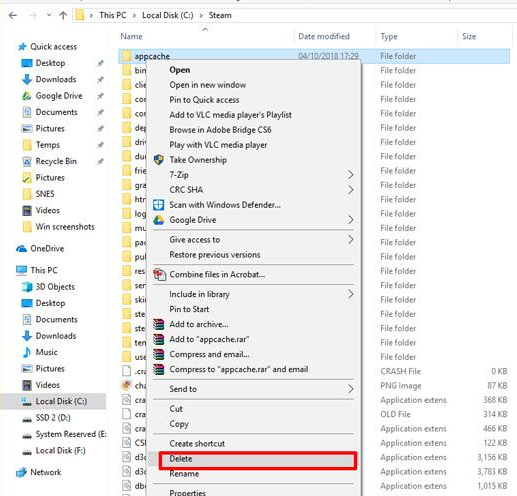
Task: Click the Combine files in Acrobat icon
Action: pos(159,274)
